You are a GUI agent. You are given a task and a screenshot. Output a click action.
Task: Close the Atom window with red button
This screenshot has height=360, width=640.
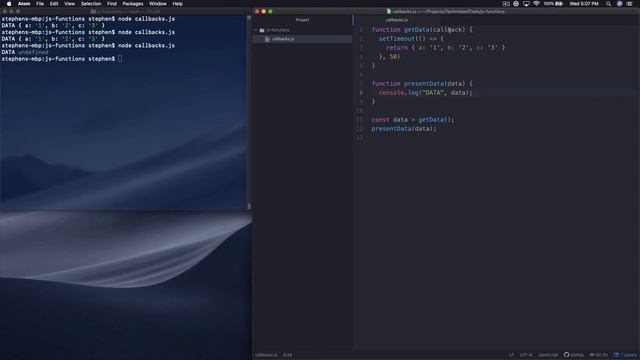(x=257, y=11)
